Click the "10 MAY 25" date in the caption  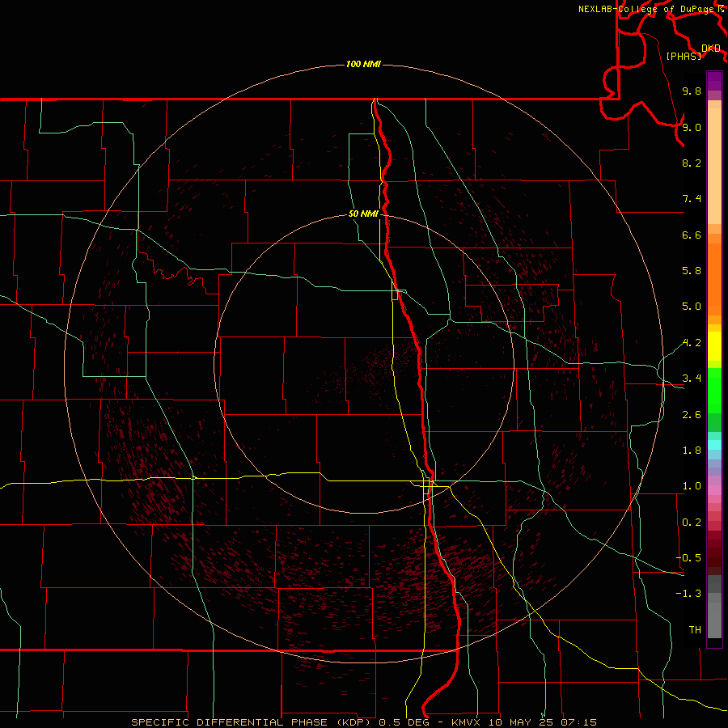tap(520, 722)
